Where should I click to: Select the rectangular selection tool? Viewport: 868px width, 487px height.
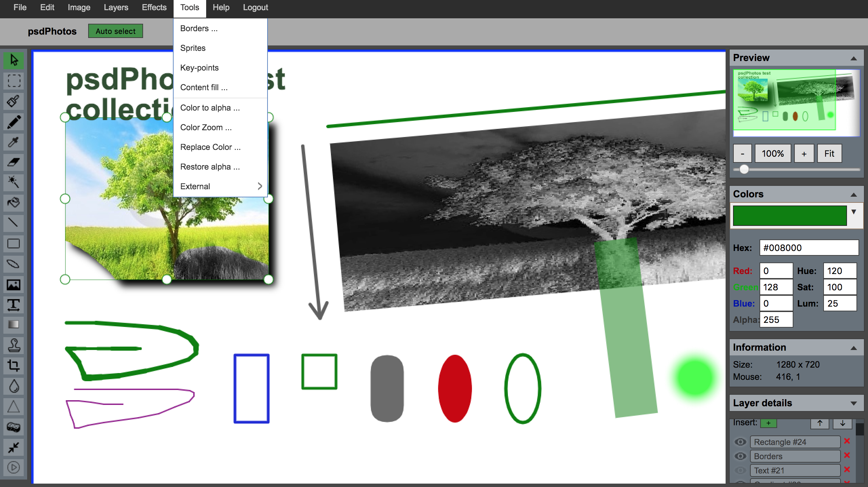tap(14, 81)
